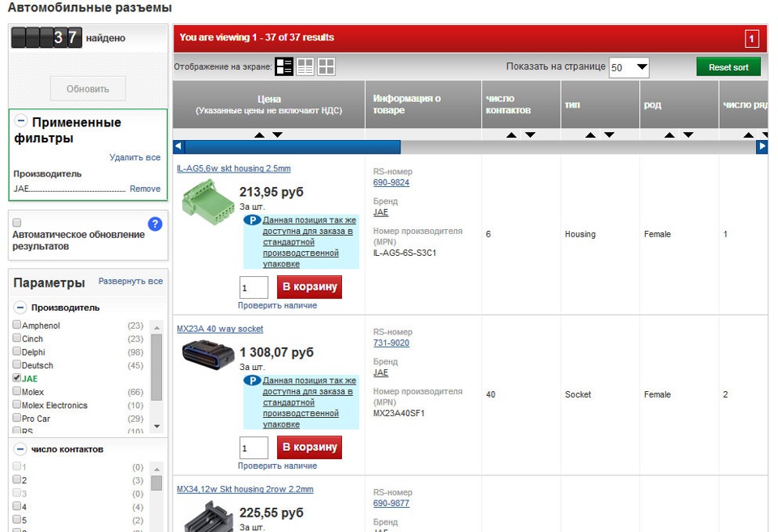The image size is (778, 532).
Task: Click manufacturer list vertical scrollbar thumb
Action: click(156, 367)
